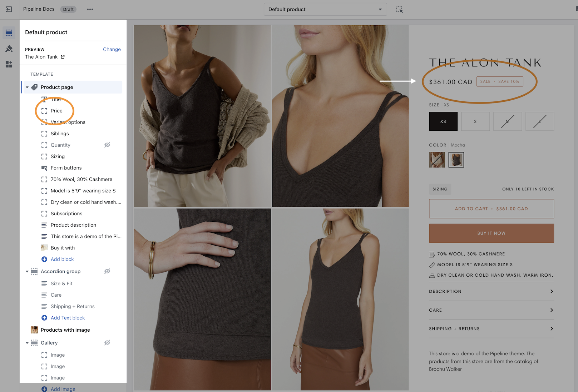Activate the inspector selection tool icon
The width and height of the screenshot is (578, 392).
coord(399,9)
